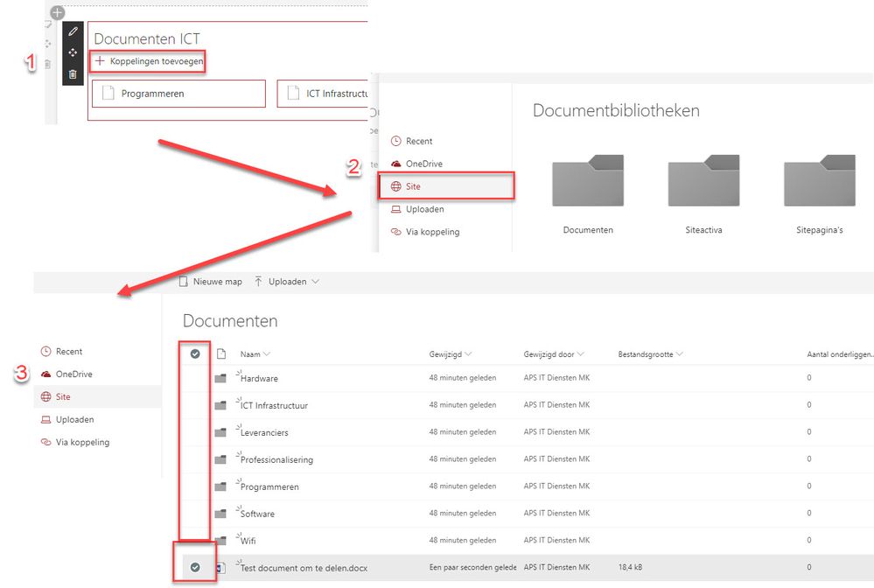Viewport: 874px width, 588px height.
Task: Click the move web part icon
Action: point(73,53)
